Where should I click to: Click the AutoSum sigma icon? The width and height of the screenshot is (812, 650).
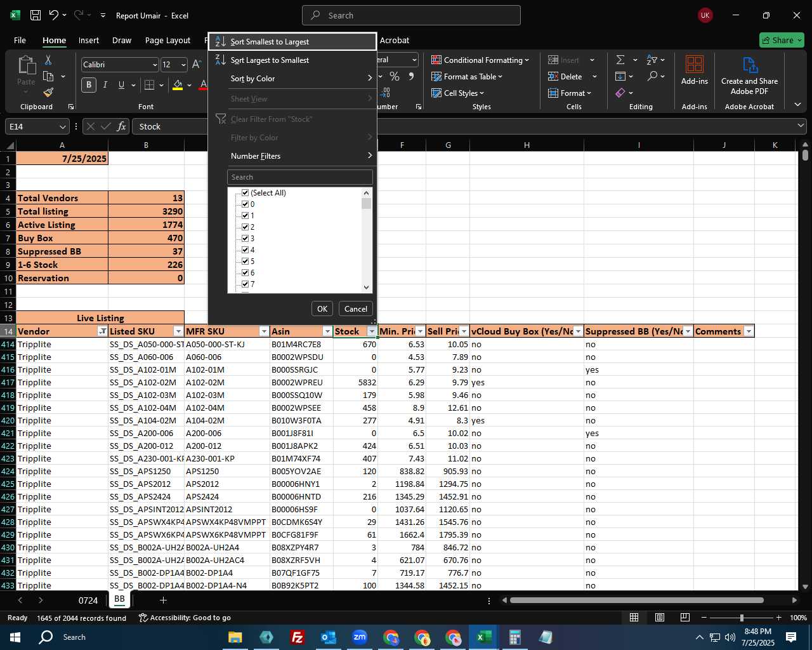[620, 60]
